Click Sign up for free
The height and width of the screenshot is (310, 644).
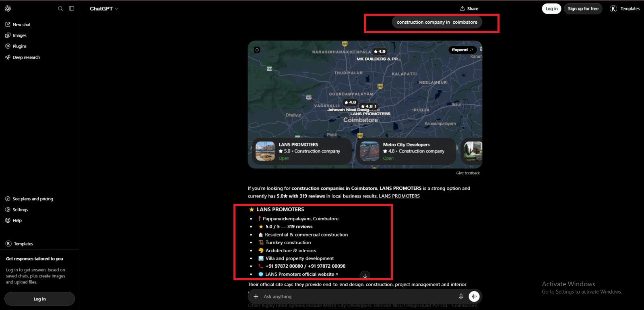pos(583,8)
